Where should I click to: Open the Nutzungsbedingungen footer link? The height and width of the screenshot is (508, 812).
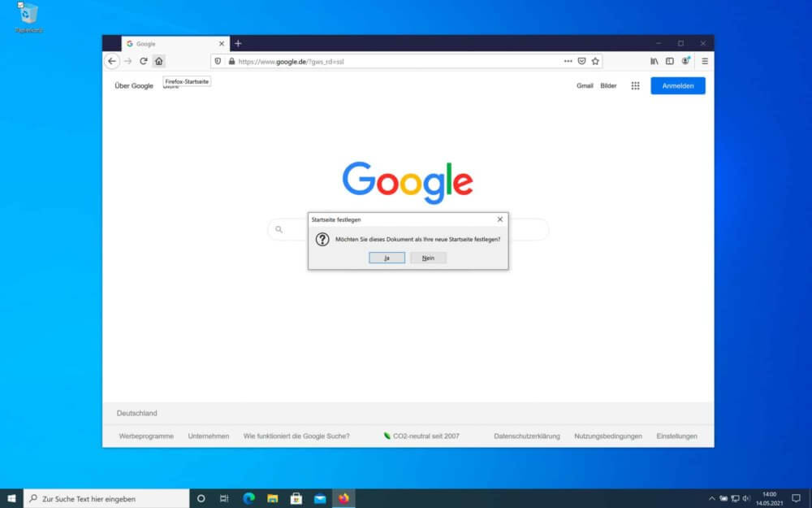click(608, 436)
